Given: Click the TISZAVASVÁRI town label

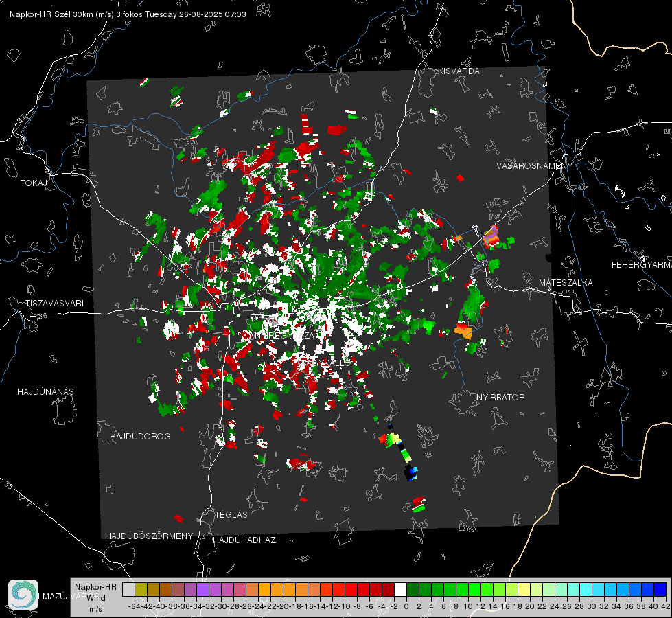Looking at the screenshot, I should 55,304.
